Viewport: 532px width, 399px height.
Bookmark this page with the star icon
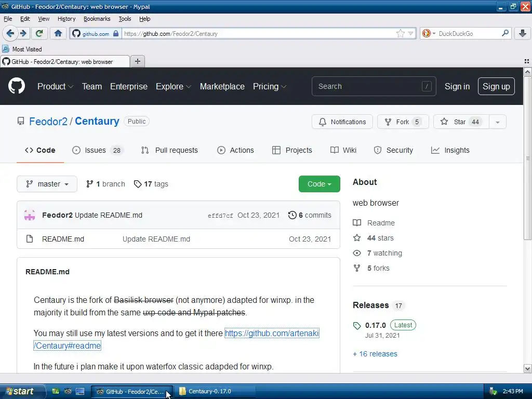[x=401, y=33]
